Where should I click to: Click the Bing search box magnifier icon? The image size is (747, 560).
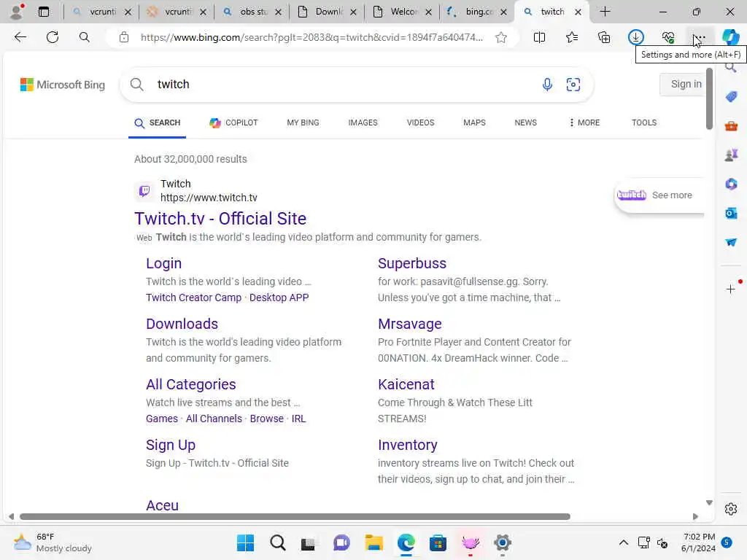136,85
